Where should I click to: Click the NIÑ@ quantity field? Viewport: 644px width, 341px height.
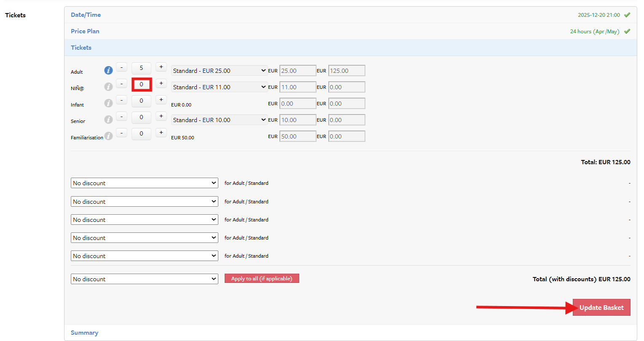[x=141, y=84]
